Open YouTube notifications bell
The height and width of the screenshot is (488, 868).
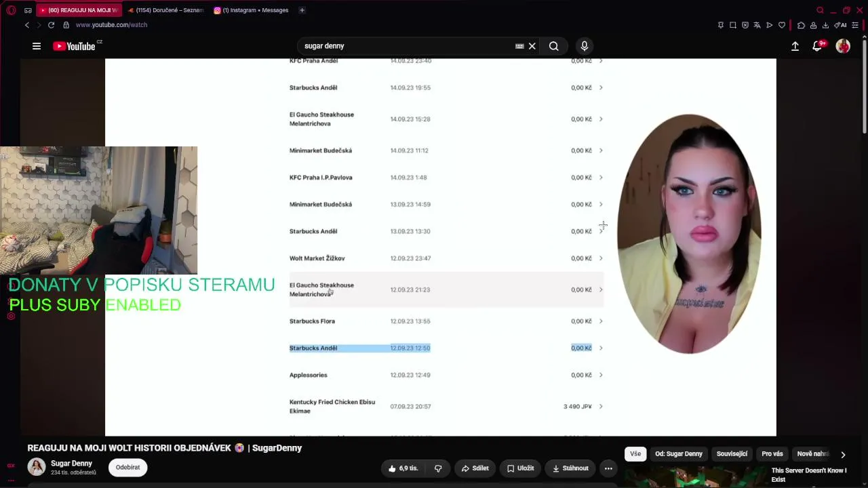tap(818, 46)
